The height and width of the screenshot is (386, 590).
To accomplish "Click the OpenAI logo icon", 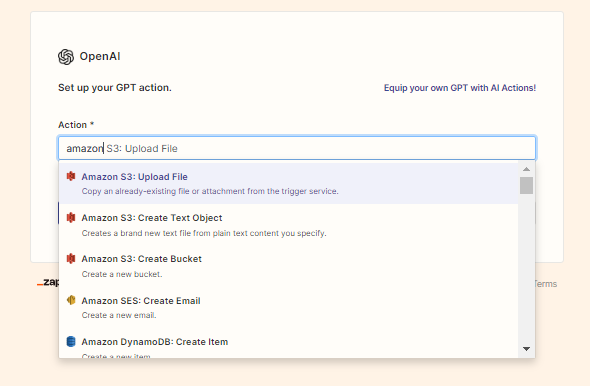I will [66, 57].
